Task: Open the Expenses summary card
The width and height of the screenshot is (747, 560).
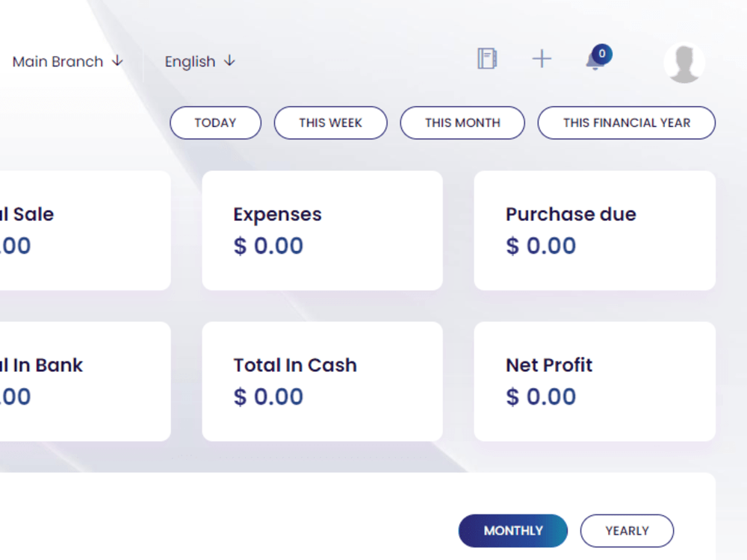Action: pyautogui.click(x=323, y=231)
